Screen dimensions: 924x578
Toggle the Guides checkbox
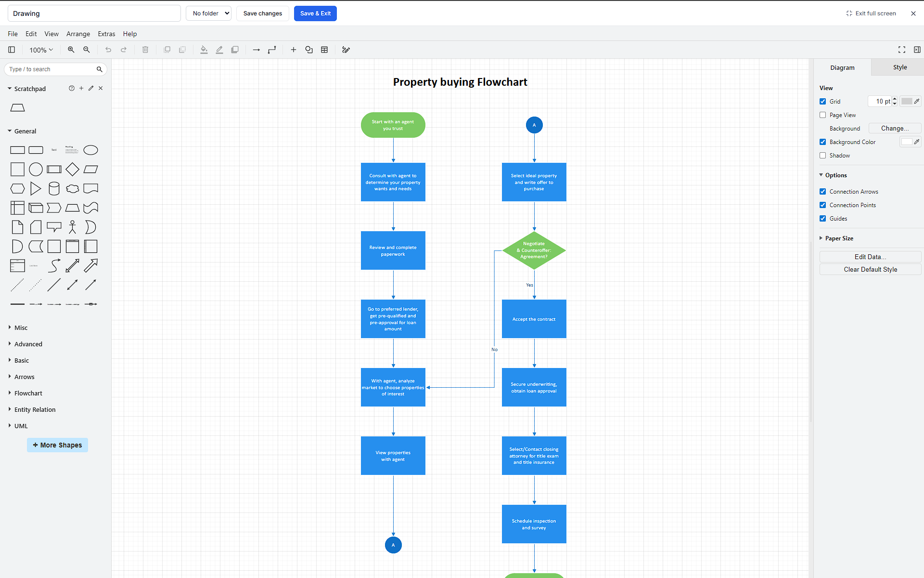(823, 218)
